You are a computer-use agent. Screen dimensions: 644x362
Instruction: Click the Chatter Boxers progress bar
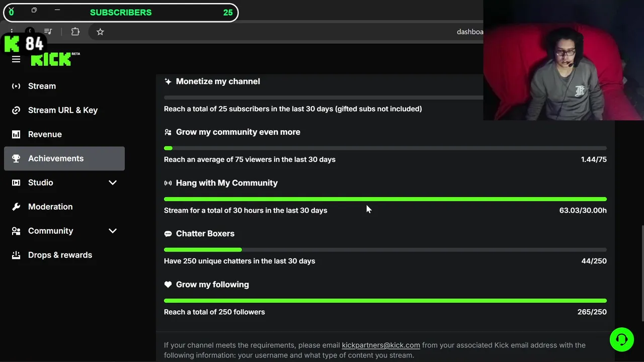pos(385,249)
